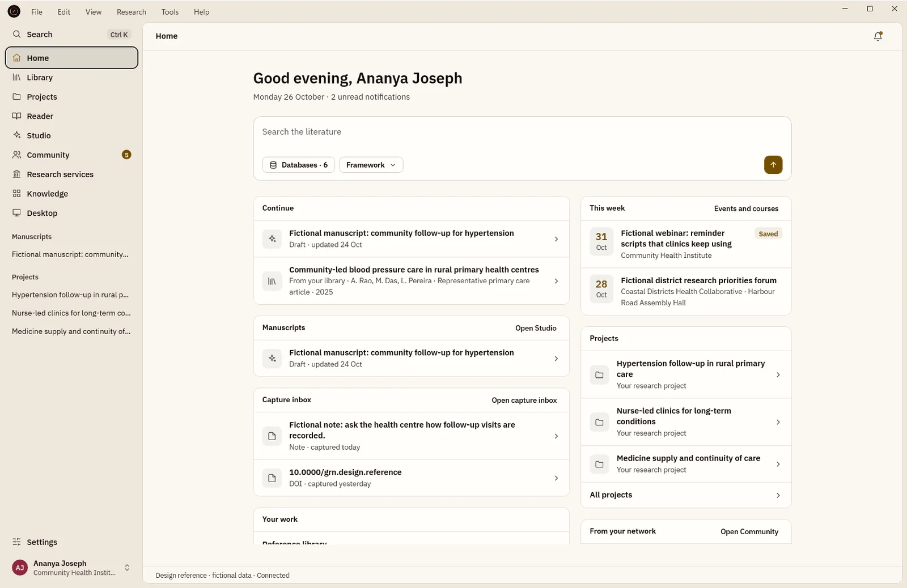This screenshot has width=907, height=588.
Task: Open Research services in sidebar
Action: tap(71, 174)
